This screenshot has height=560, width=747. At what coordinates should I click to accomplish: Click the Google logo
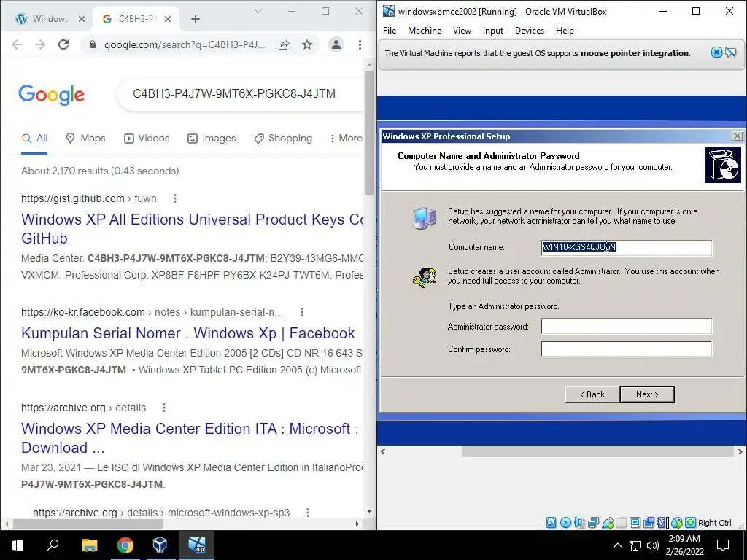click(52, 94)
